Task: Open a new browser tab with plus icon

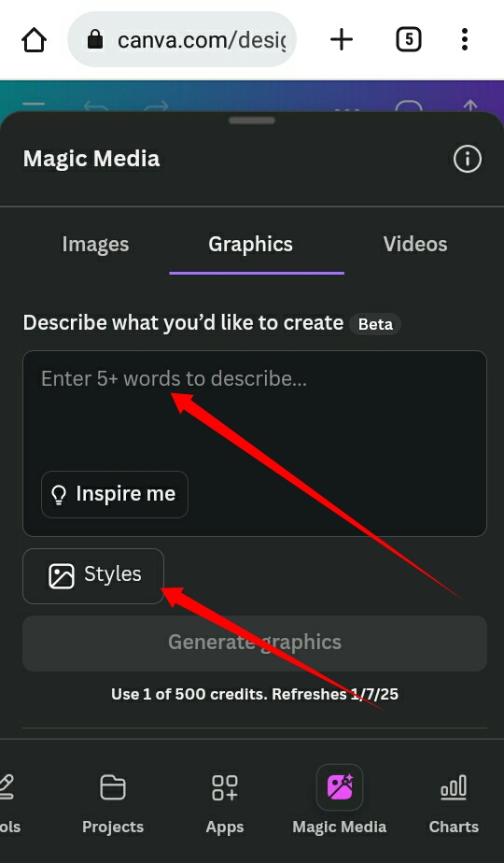Action: click(342, 39)
